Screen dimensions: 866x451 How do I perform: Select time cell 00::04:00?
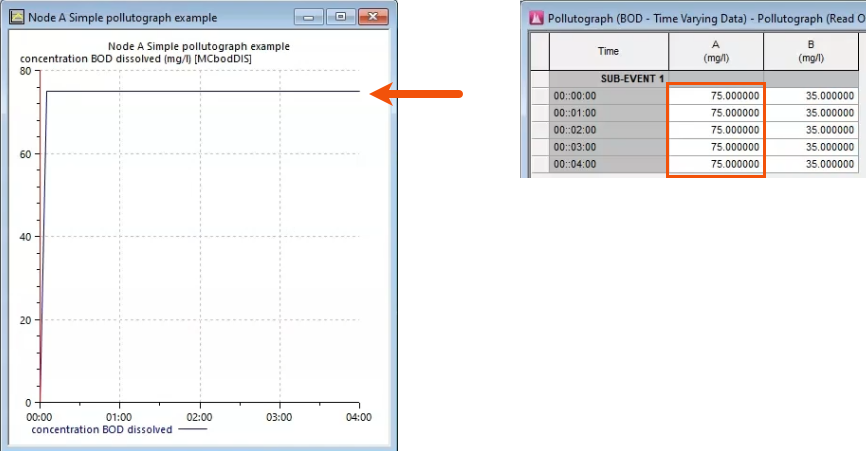coord(609,165)
